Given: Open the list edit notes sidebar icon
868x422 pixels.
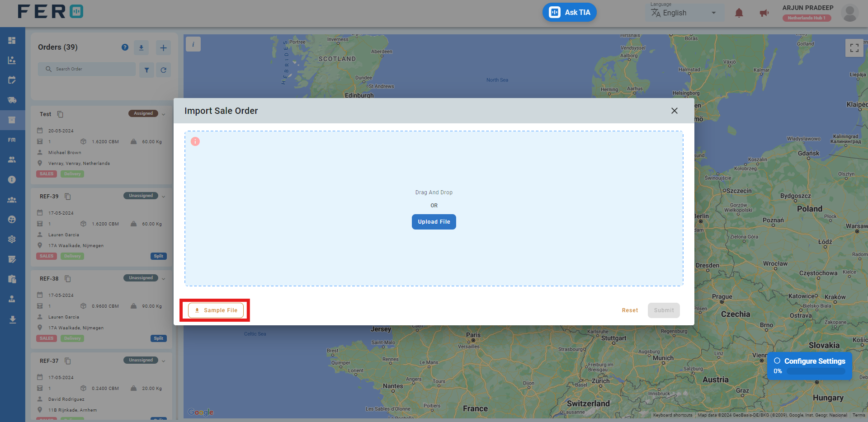Looking at the screenshot, I should click(12, 259).
